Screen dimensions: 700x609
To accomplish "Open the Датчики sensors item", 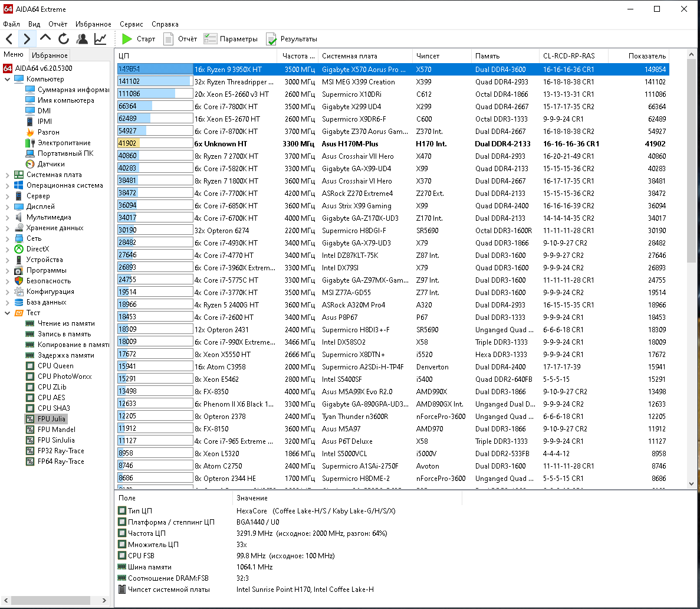I will click(51, 164).
